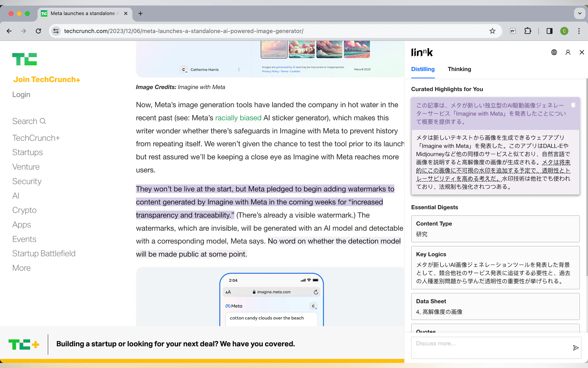
Task: Expand the tab search chevron dropdown
Action: (579, 13)
